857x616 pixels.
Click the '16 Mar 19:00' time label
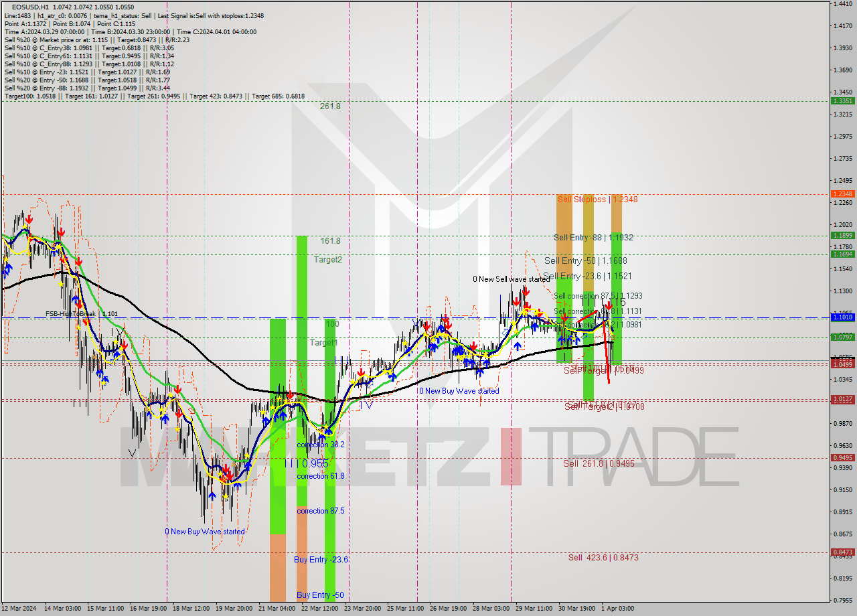coord(149,609)
